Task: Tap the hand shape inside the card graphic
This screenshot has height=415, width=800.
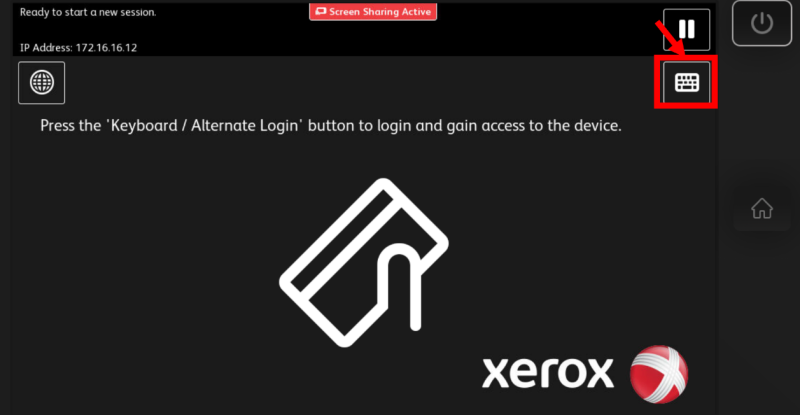Action: coord(402,286)
